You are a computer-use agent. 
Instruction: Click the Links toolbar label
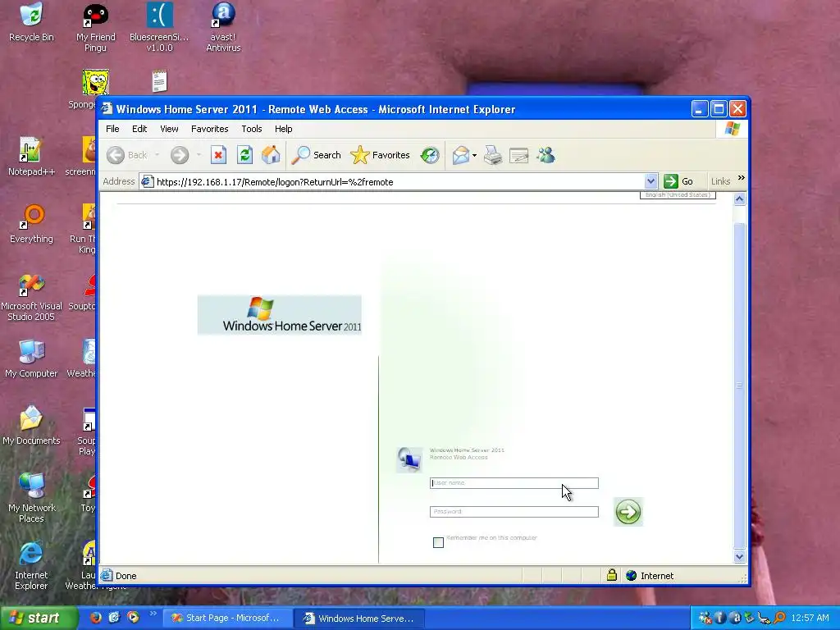coord(720,181)
